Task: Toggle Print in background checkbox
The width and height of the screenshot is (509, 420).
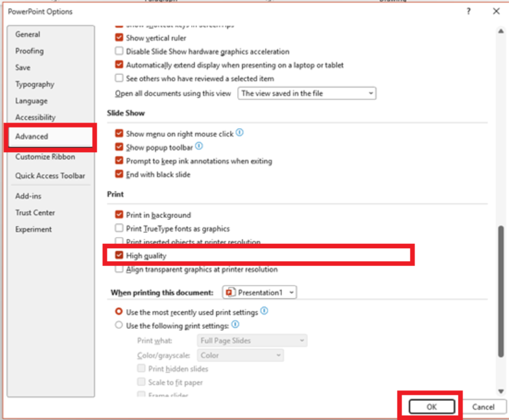Action: 119,215
